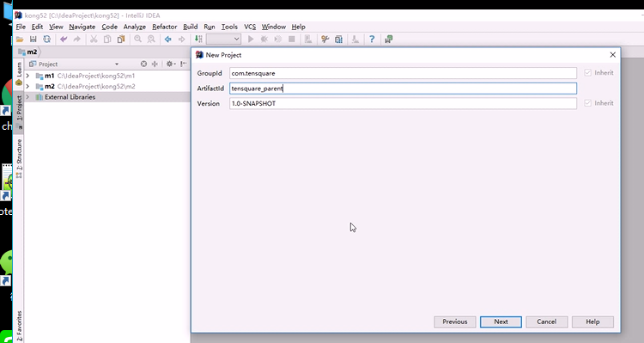Open the Project panel gear settings icon

pos(170,64)
